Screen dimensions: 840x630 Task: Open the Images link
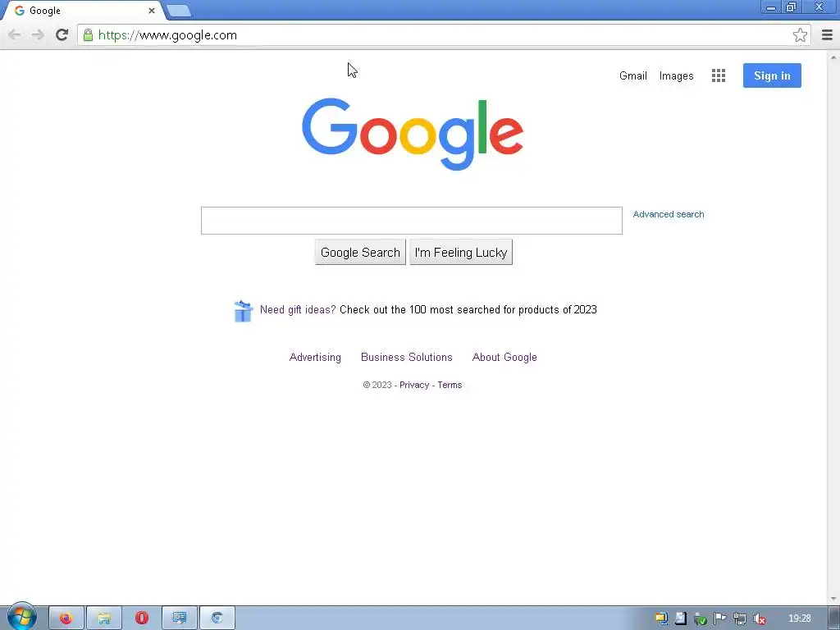(676, 76)
